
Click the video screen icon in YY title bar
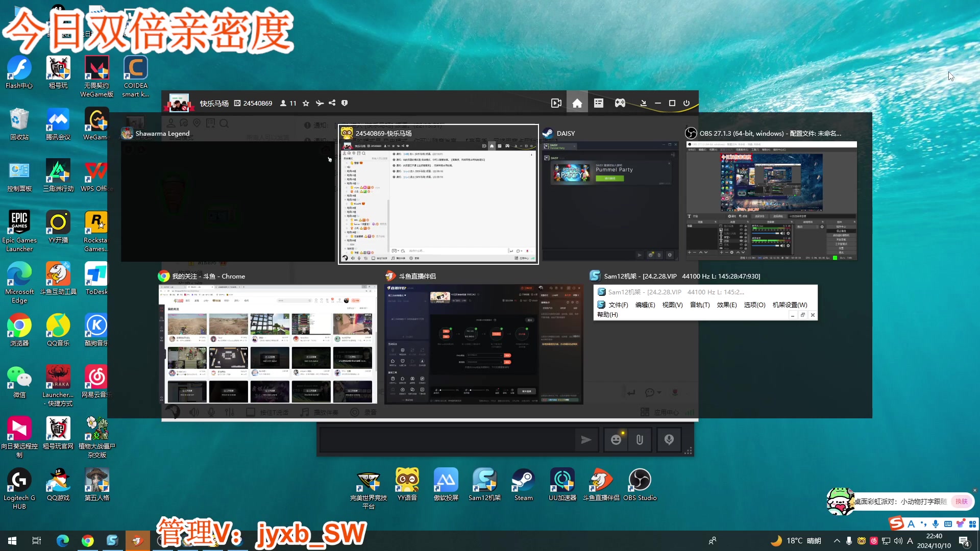(x=556, y=103)
